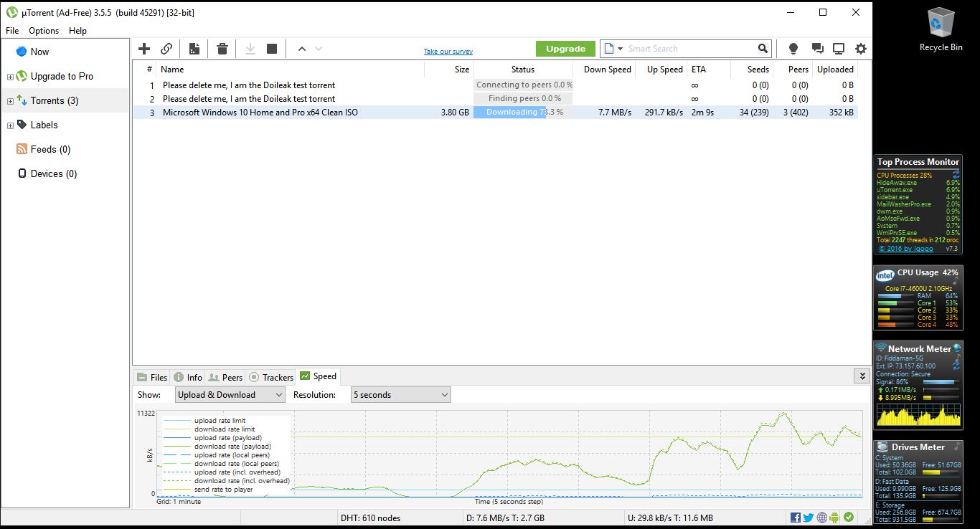Click the Take our survey link
Screen dimensions: 980x529
pos(448,52)
